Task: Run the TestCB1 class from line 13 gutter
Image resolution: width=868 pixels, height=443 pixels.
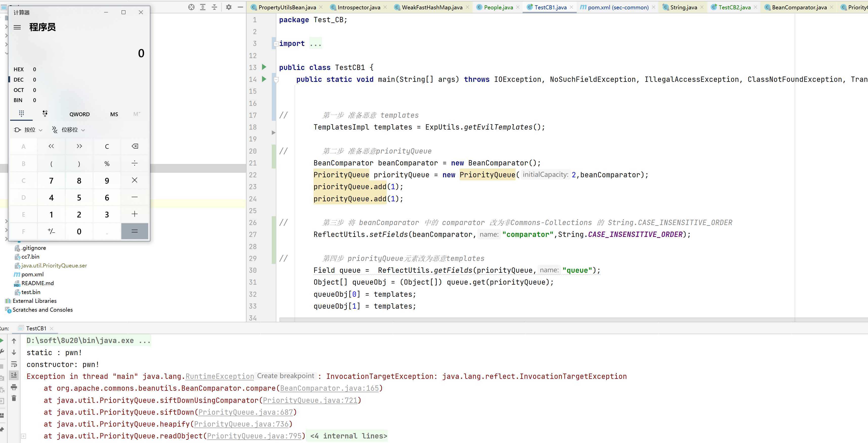Action: tap(264, 67)
